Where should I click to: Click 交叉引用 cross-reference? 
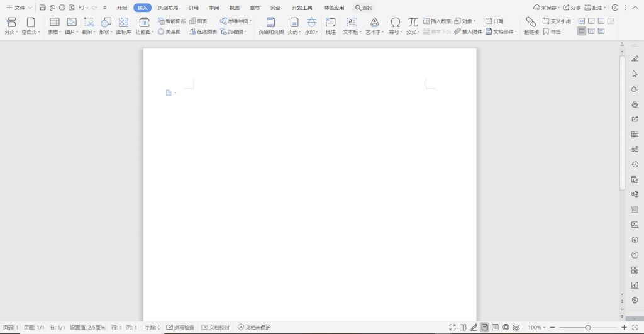(x=557, y=21)
